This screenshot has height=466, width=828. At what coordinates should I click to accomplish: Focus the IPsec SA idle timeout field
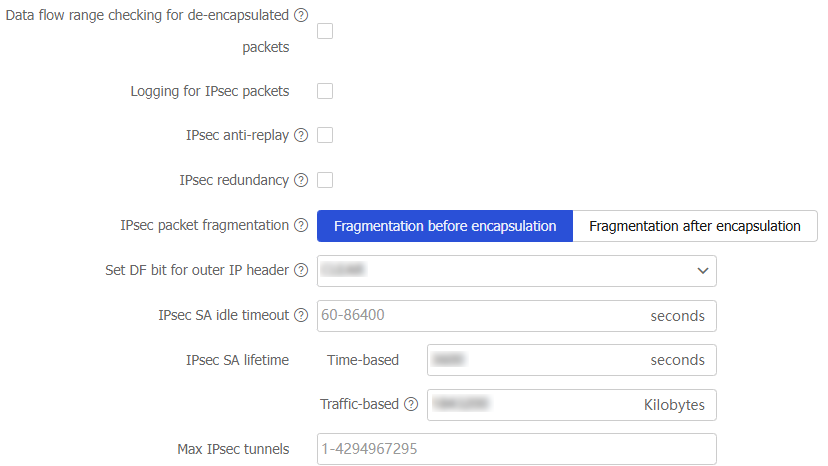click(x=480, y=315)
